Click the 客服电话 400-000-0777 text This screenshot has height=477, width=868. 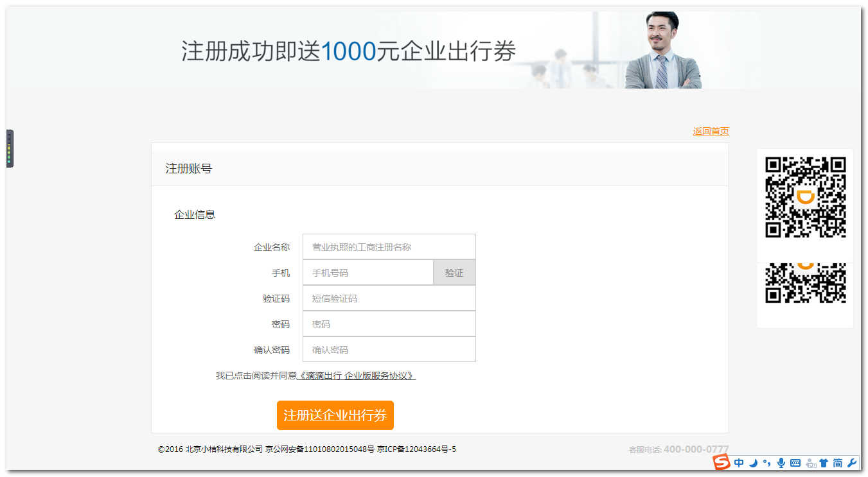tap(678, 449)
